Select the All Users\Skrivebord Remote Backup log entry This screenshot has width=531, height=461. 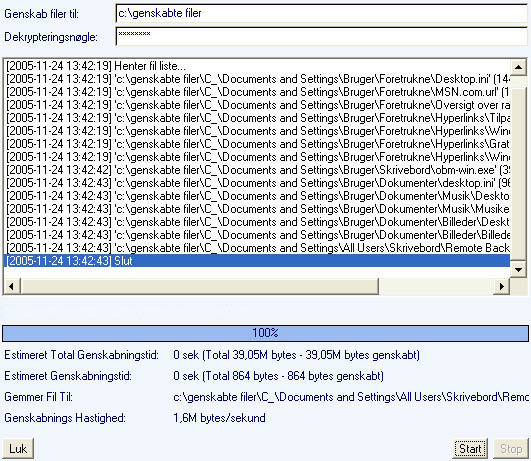257,248
